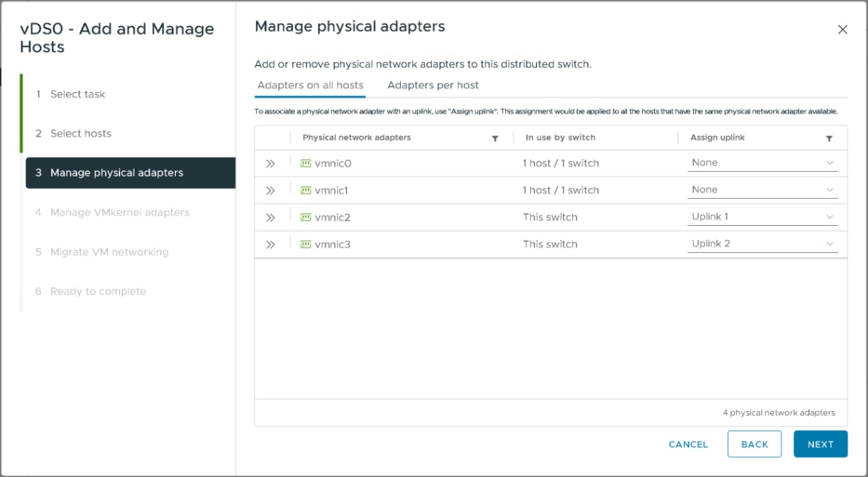
Task: Open the uplink dropdown for vmnic0
Action: (762, 163)
